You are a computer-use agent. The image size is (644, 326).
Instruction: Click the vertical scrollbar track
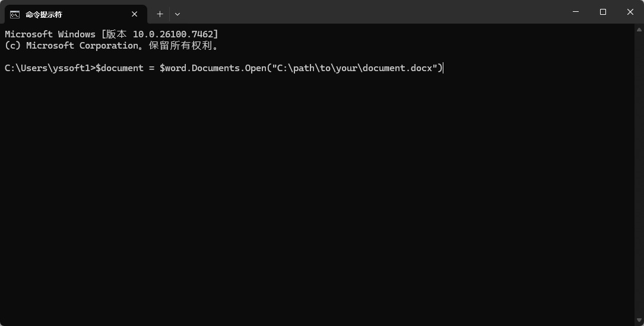point(639,178)
